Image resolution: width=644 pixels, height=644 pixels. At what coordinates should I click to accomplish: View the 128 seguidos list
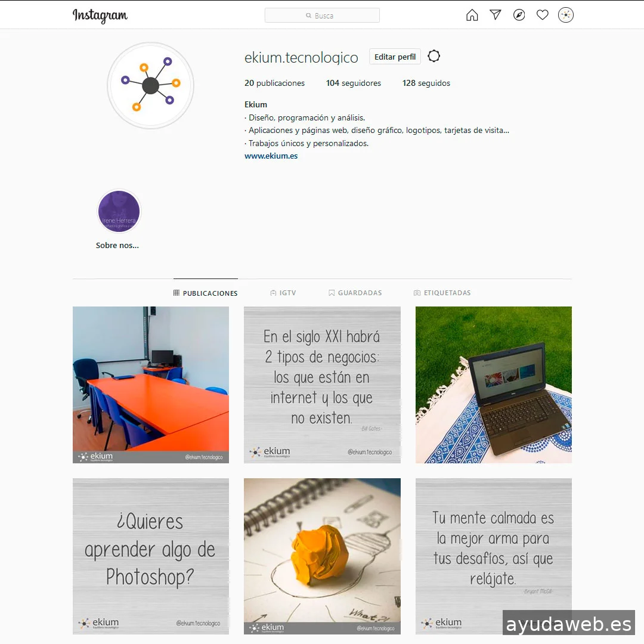click(x=426, y=83)
